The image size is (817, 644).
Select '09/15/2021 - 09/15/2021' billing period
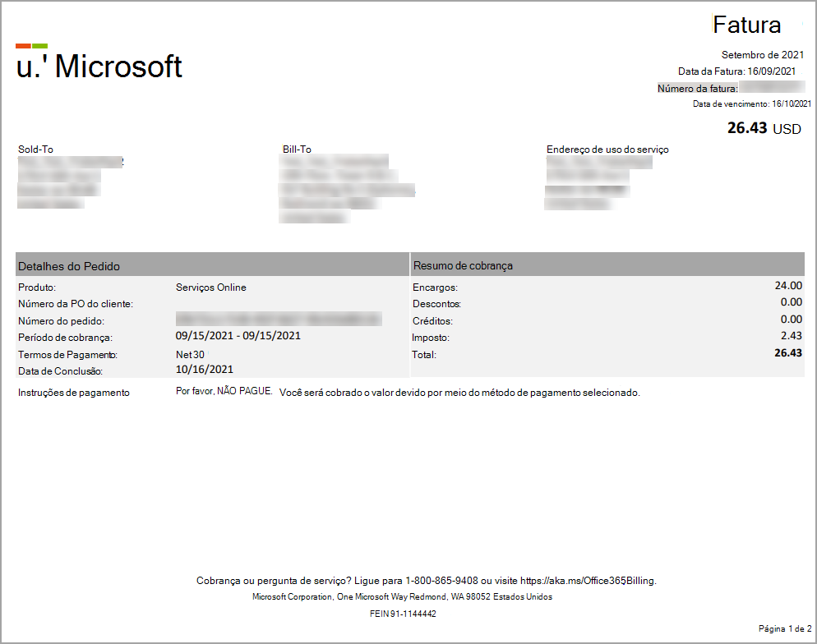(238, 336)
